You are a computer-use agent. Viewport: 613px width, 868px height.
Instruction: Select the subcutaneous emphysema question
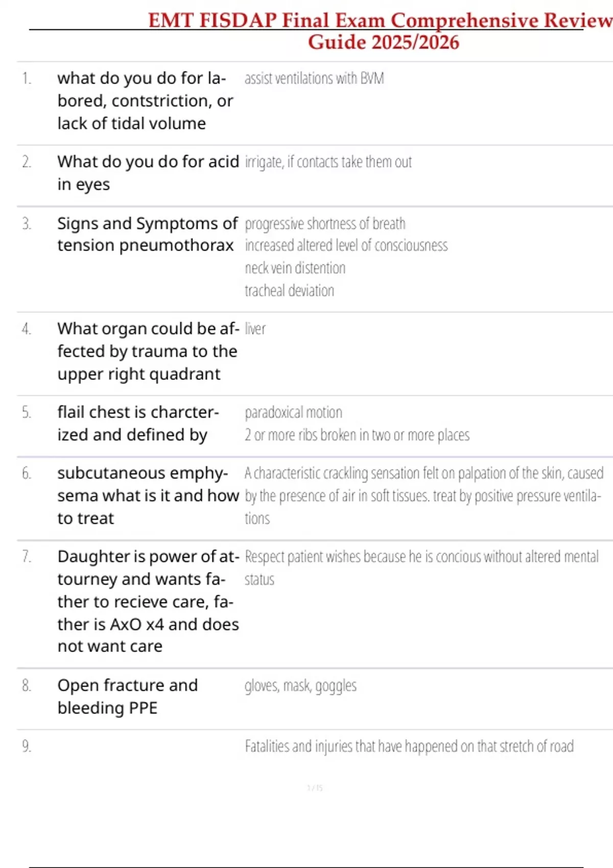148,495
